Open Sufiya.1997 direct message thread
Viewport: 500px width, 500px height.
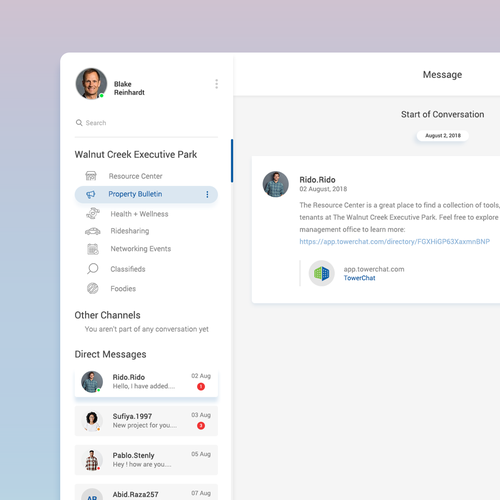pyautogui.click(x=146, y=421)
